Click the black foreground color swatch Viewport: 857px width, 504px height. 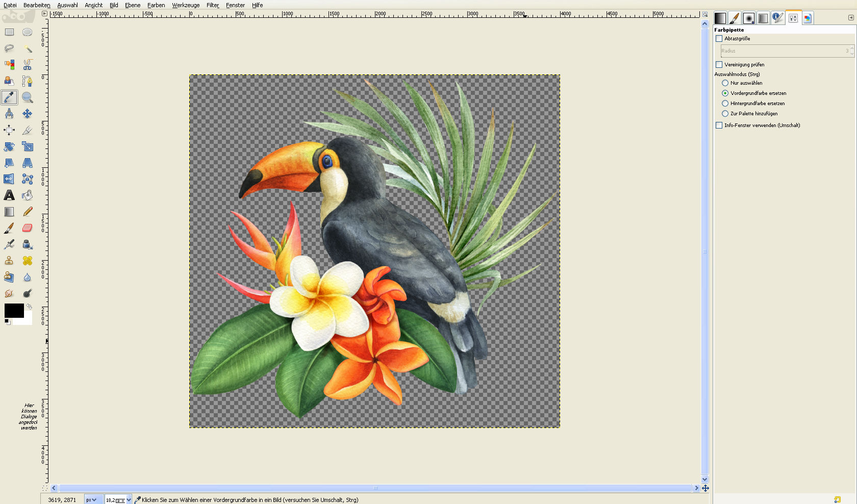point(14,310)
